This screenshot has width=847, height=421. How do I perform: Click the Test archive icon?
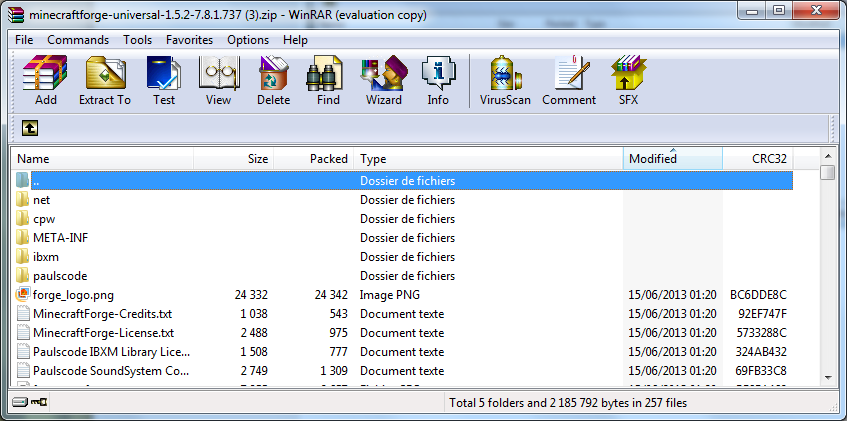pyautogui.click(x=164, y=72)
